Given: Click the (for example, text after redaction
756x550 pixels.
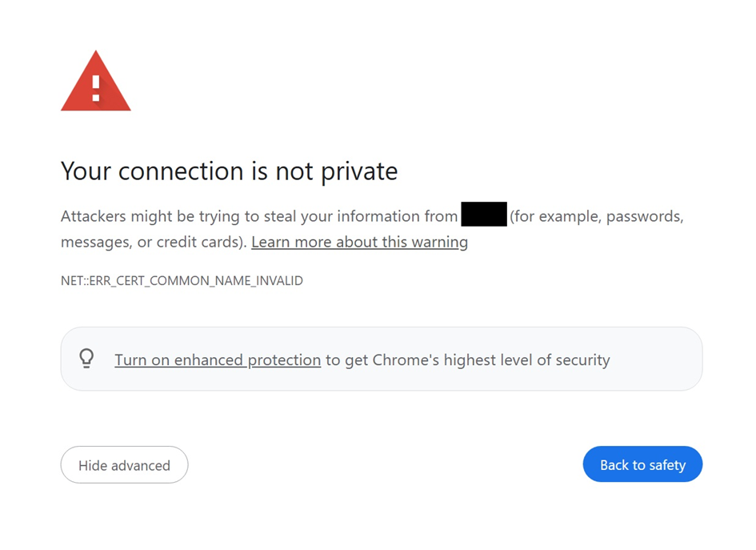Looking at the screenshot, I should [556, 216].
